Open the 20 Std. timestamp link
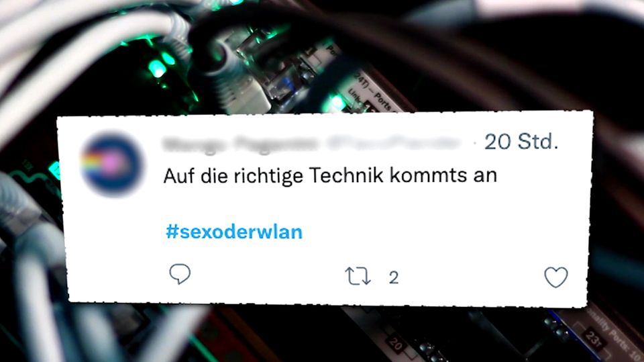Image resolution: width=644 pixels, height=362 pixels. tap(521, 142)
